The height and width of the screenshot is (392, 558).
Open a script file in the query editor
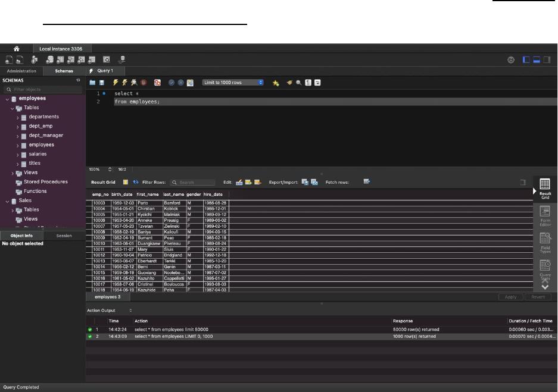click(92, 83)
